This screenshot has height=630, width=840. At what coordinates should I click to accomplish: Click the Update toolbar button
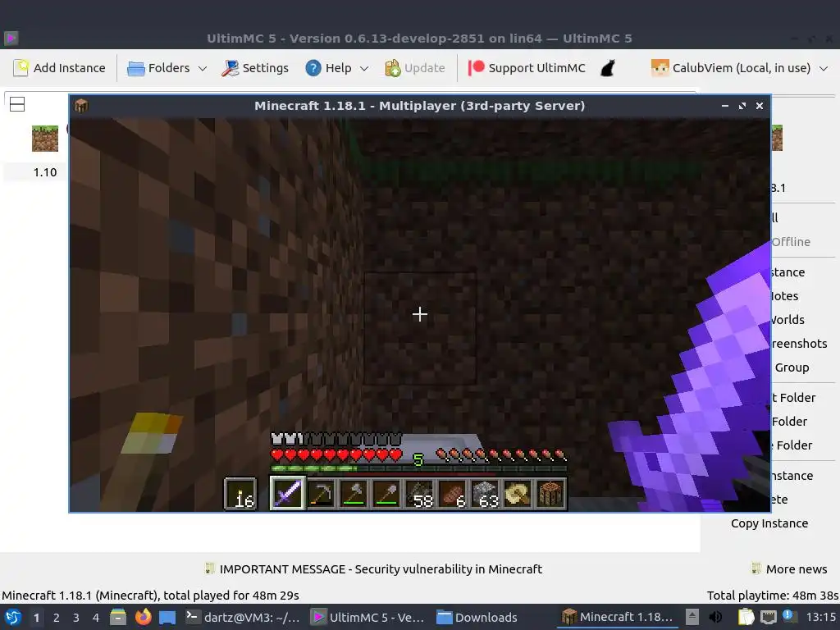(415, 68)
